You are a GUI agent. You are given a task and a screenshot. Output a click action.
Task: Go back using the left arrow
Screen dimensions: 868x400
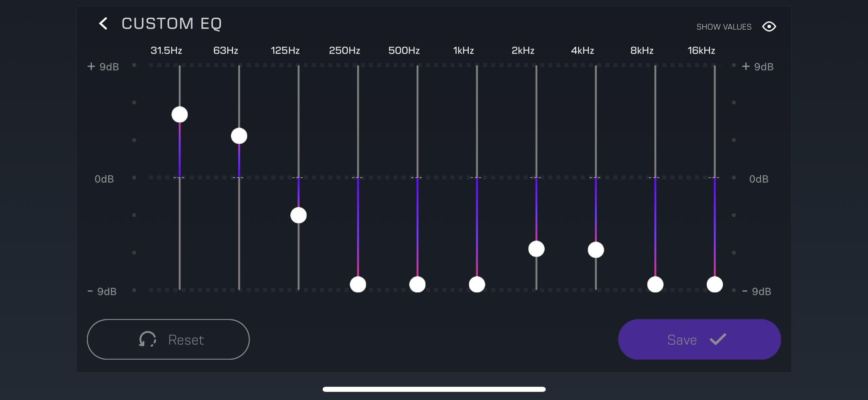[x=103, y=24]
